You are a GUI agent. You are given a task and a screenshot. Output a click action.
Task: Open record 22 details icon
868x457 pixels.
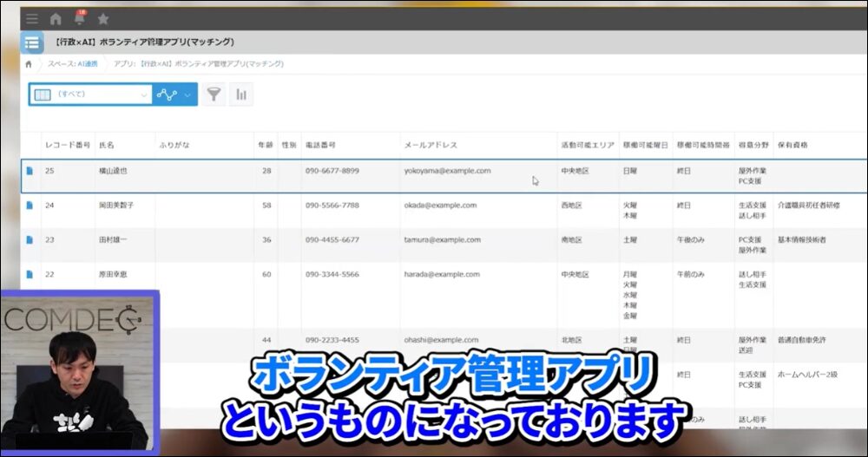30,274
